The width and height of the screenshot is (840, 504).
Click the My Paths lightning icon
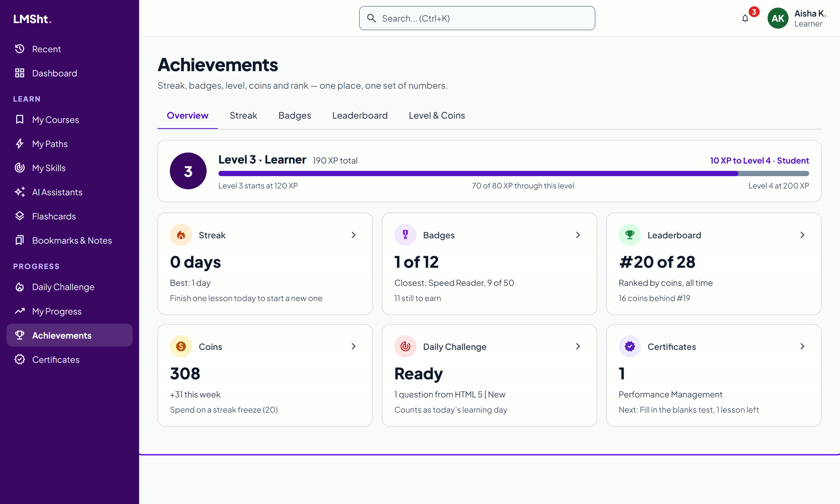[x=20, y=144]
